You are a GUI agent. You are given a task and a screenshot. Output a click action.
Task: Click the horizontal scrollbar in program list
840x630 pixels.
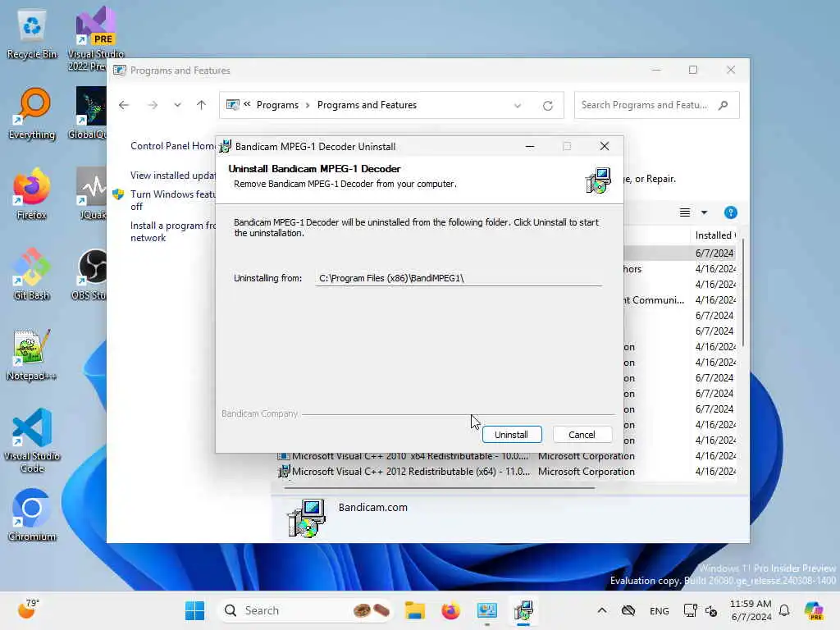pos(439,488)
